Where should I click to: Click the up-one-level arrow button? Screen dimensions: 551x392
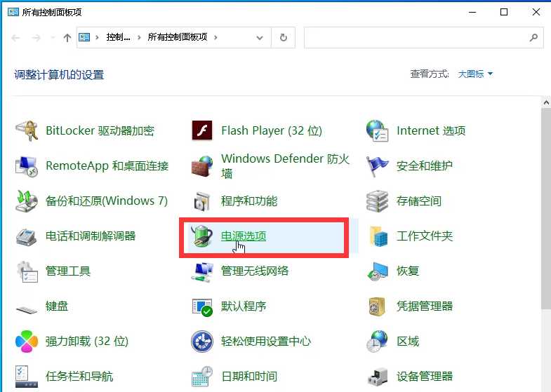click(67, 38)
